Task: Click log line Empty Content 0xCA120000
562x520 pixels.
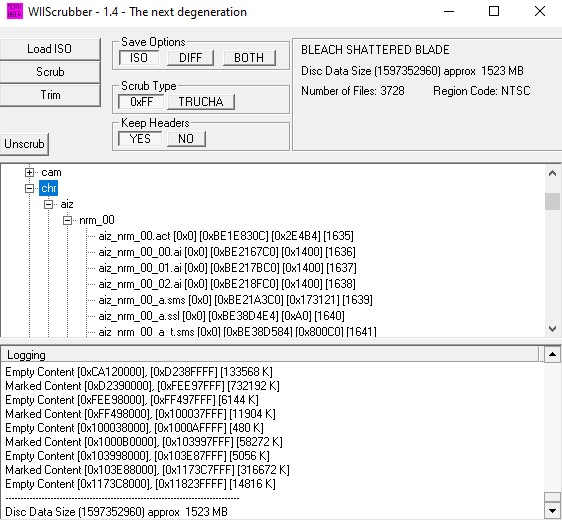Action: point(139,372)
